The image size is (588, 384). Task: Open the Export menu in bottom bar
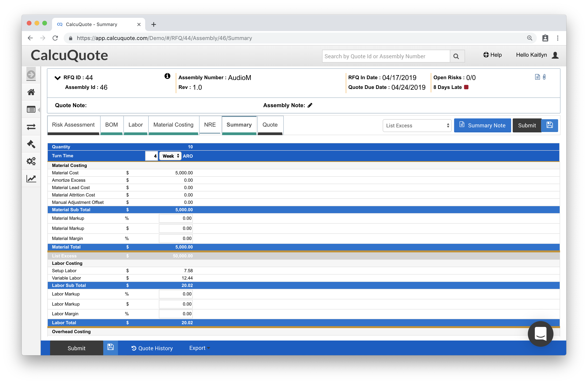199,348
